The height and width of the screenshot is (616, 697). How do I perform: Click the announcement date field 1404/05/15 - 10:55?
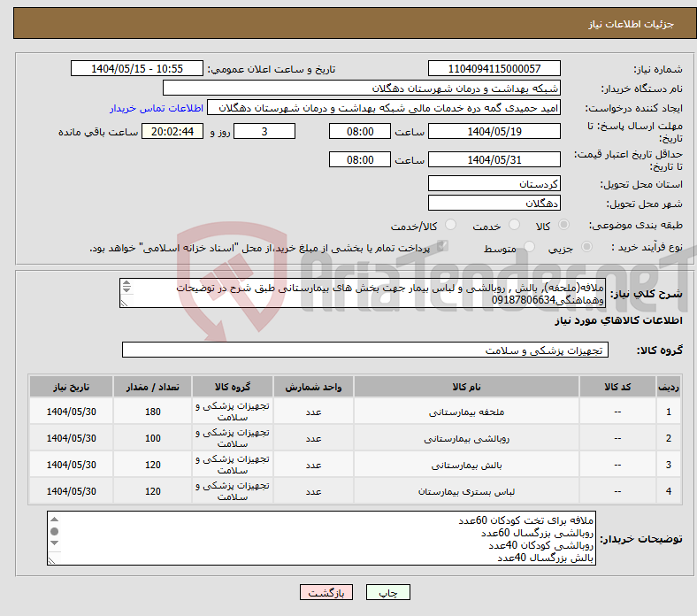click(x=137, y=68)
